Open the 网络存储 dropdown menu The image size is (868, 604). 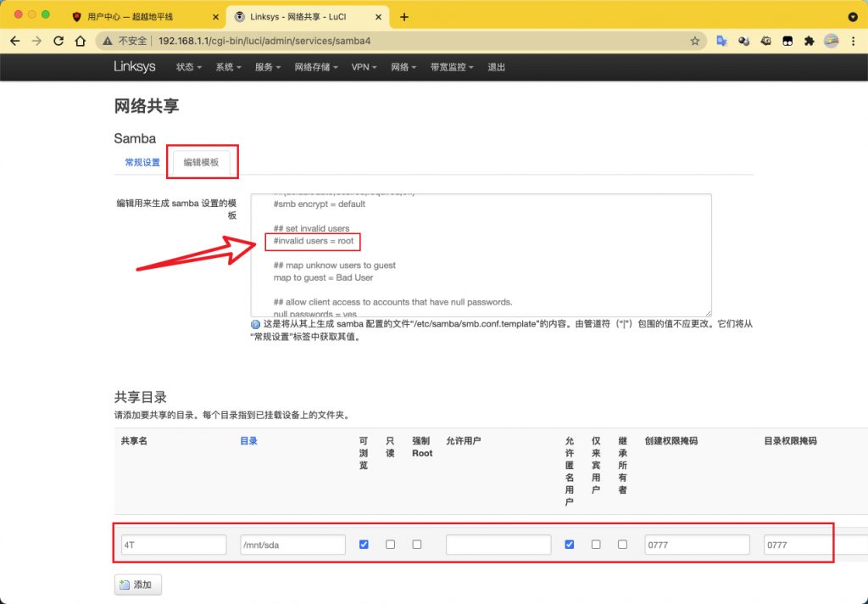(316, 67)
